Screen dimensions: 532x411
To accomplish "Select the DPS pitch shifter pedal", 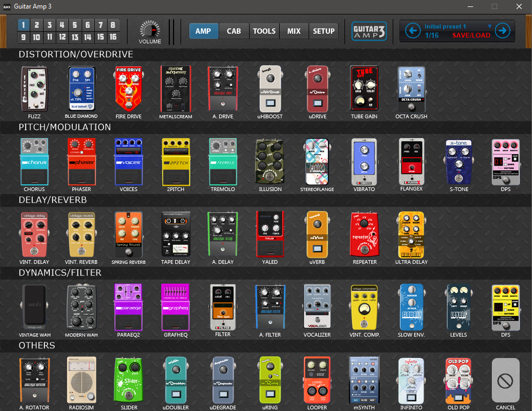I will (x=506, y=162).
